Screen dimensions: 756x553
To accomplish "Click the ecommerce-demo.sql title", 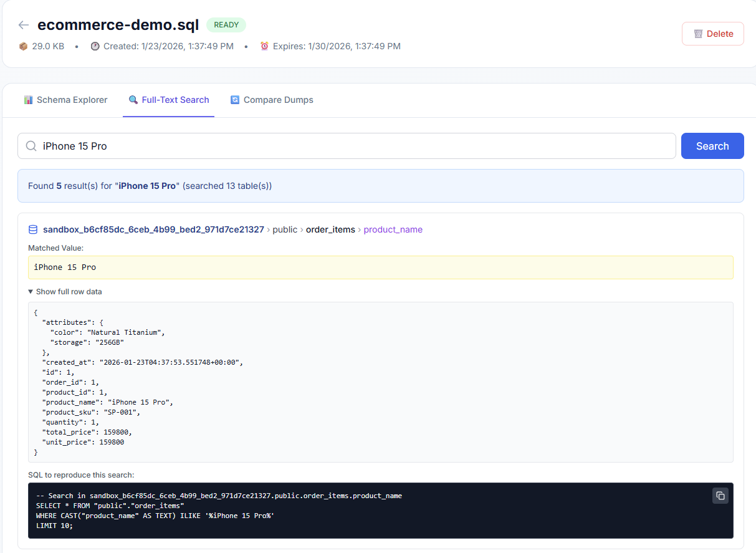I will (x=118, y=25).
